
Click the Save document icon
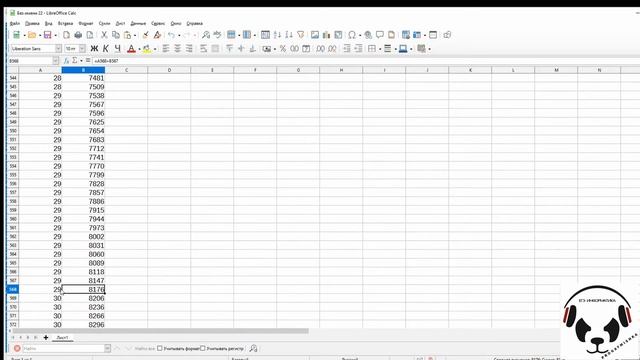click(x=47, y=35)
